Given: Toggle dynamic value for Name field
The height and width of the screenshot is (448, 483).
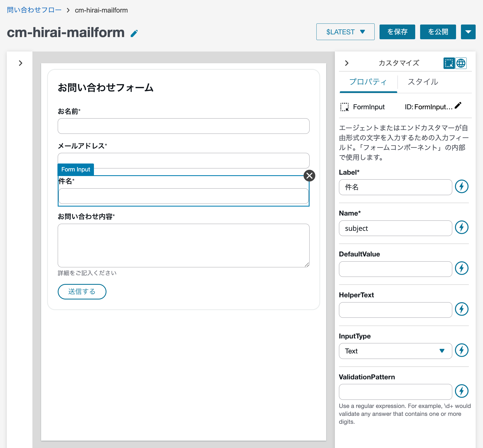Looking at the screenshot, I should 462,227.
